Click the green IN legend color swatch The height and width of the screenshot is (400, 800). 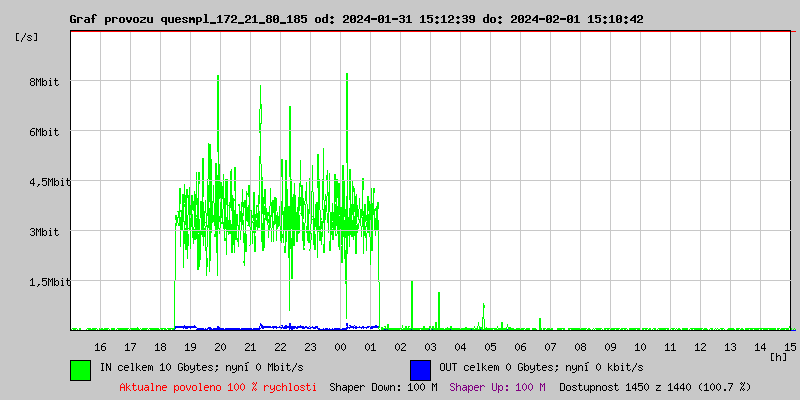[80, 369]
